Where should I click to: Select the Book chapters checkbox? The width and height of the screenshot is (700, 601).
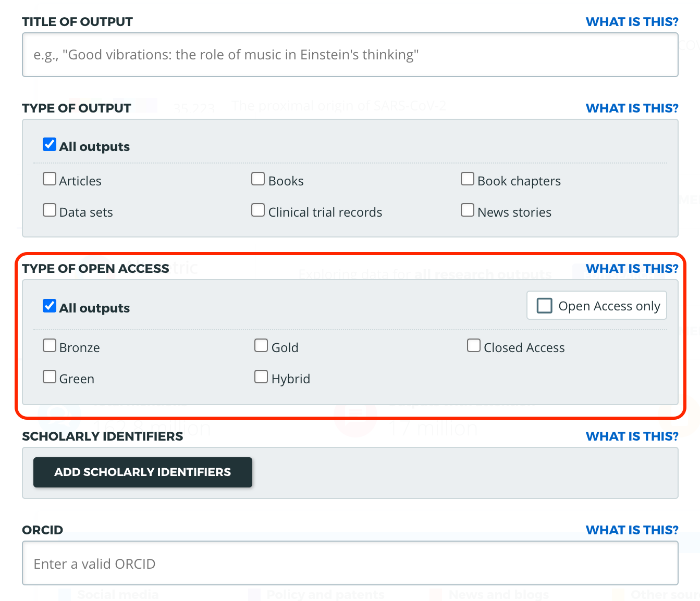coord(468,179)
